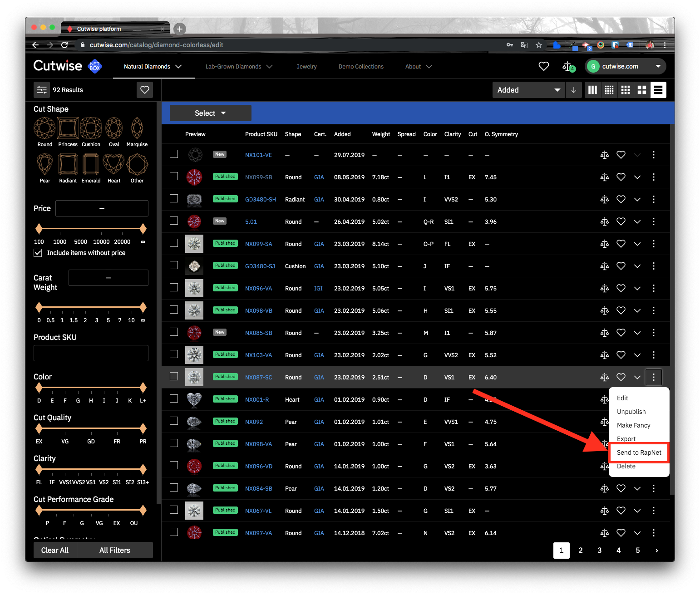Reverse sort order with the down arrow
This screenshot has height=595, width=700.
574,90
